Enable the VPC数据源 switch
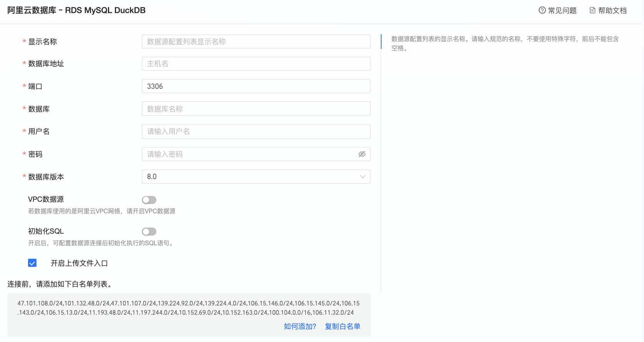 coord(149,200)
